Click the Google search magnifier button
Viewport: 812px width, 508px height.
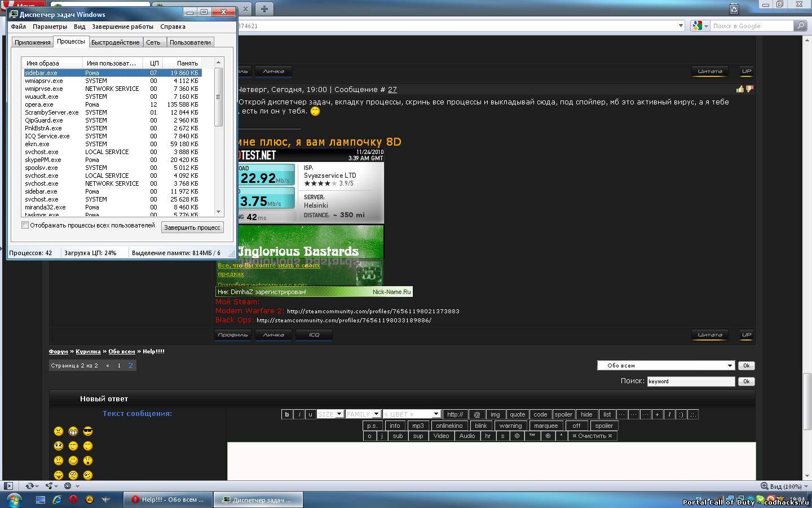[800, 25]
